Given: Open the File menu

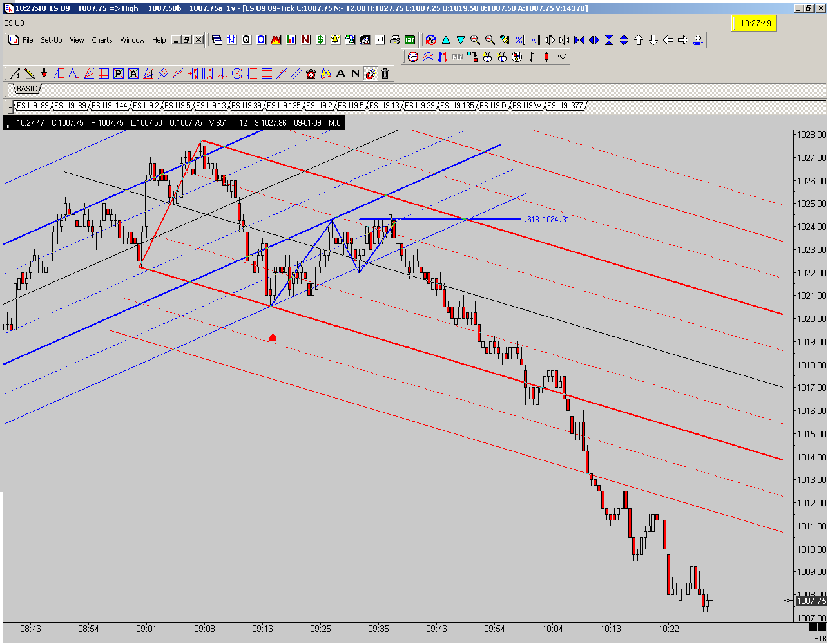Looking at the screenshot, I should pyautogui.click(x=28, y=40).
